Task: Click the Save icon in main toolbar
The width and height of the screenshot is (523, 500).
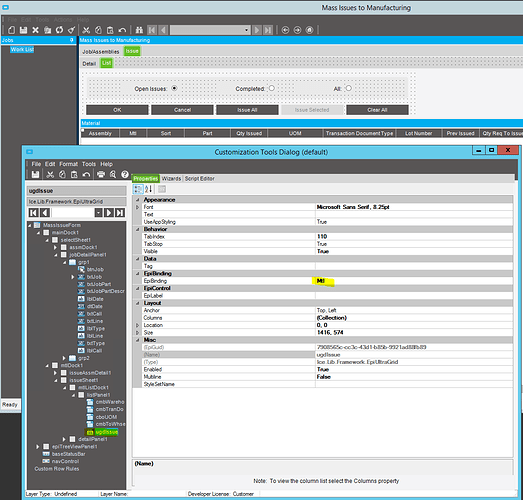Action: [x=23, y=30]
